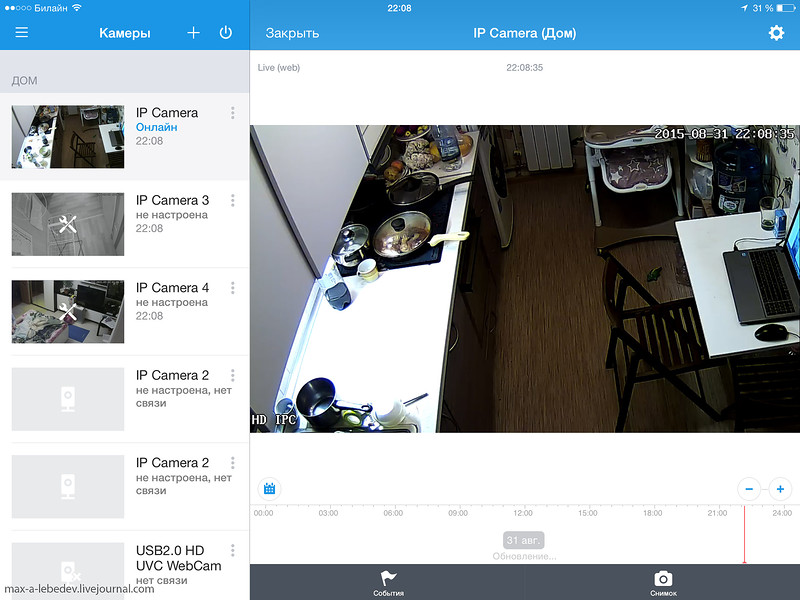Open three-dot menu for IP Camera 4
Image resolution: width=800 pixels, height=600 pixels.
(x=233, y=288)
